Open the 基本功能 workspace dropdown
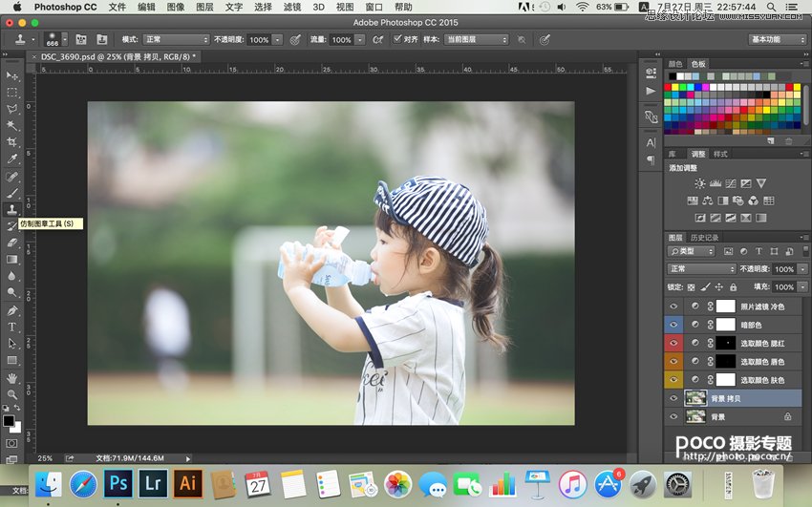The image size is (812, 507). 778,39
